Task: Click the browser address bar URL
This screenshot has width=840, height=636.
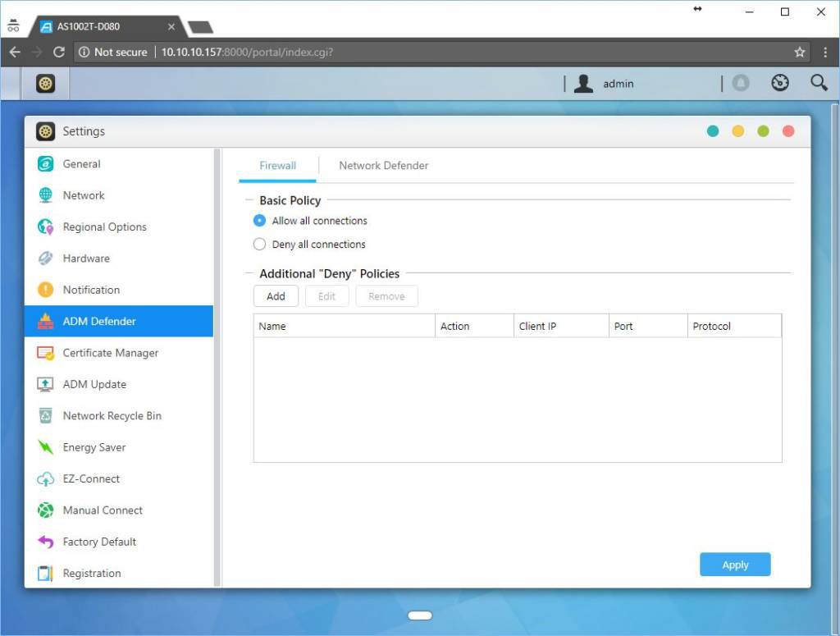Action: coord(247,52)
